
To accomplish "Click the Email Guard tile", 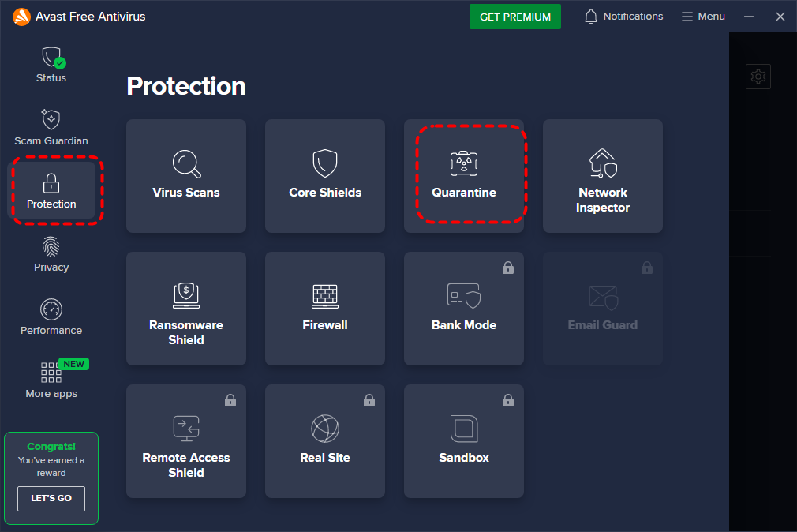I will point(603,309).
